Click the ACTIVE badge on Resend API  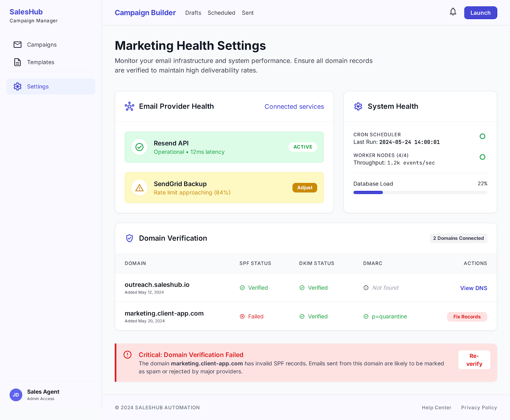click(x=303, y=147)
